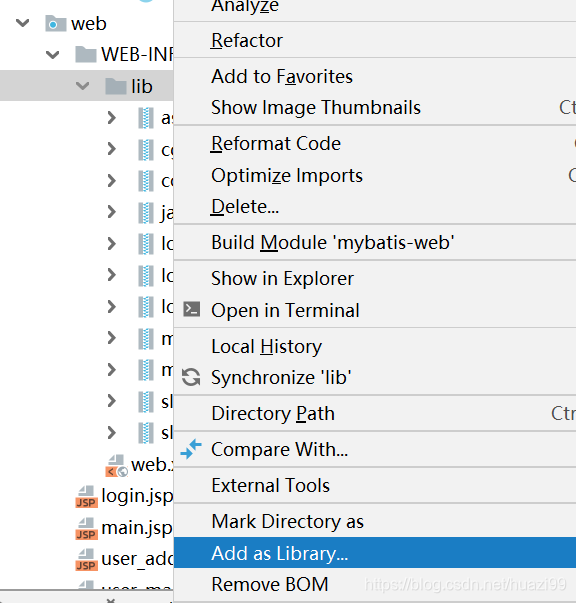Expand the first jar under lib
This screenshot has height=603, width=576.
(112, 117)
